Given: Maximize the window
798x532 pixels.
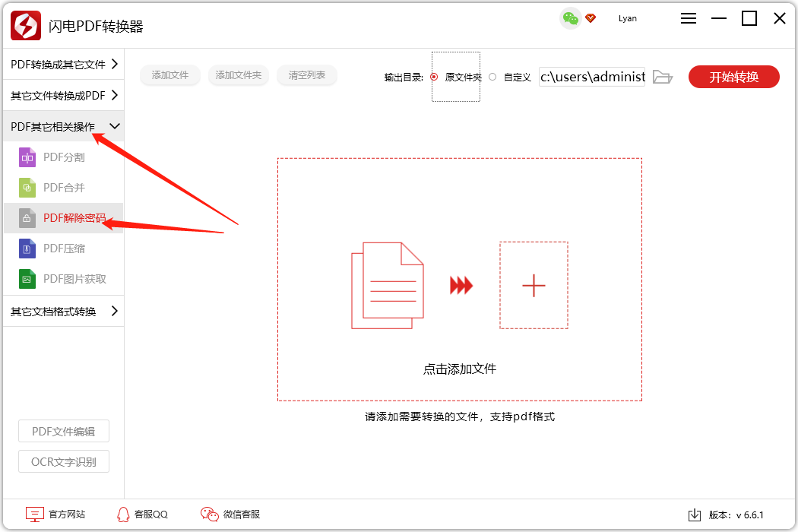Looking at the screenshot, I should (749, 18).
